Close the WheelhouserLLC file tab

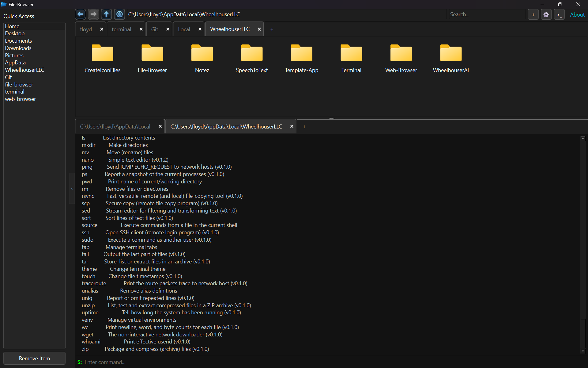[259, 29]
